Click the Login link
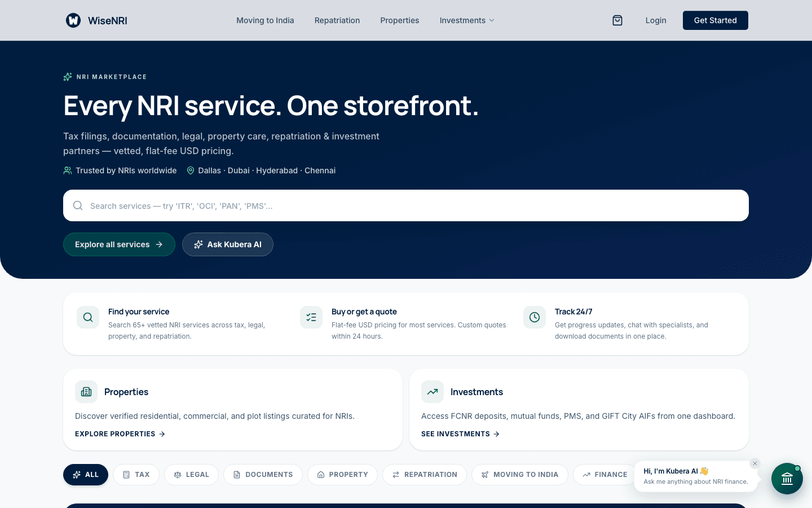Viewport: 812px width, 508px height. click(656, 20)
